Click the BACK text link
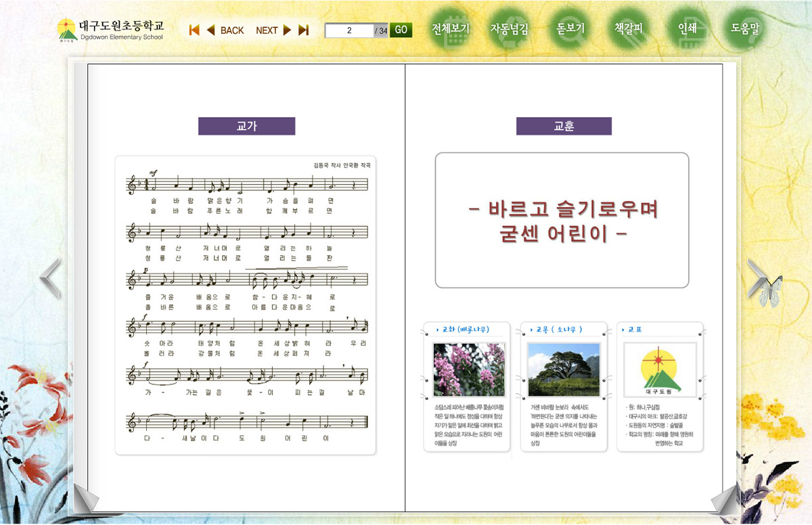Viewport: 812px width, 525px height. point(232,30)
